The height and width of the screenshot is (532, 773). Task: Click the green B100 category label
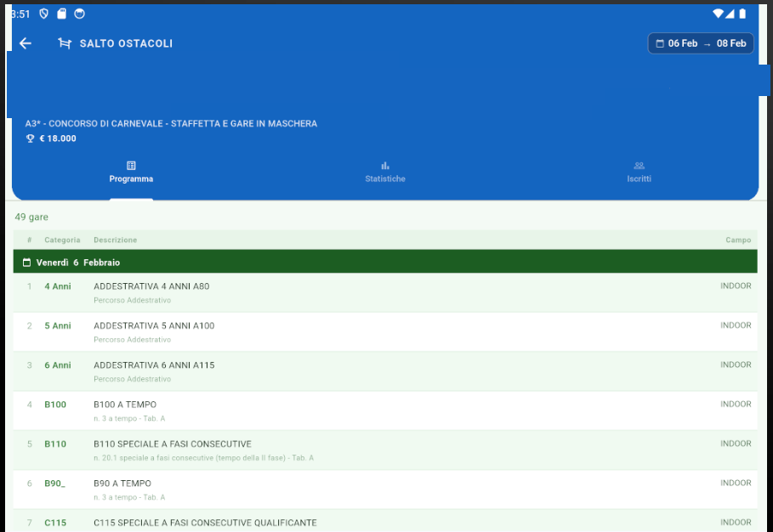55,405
